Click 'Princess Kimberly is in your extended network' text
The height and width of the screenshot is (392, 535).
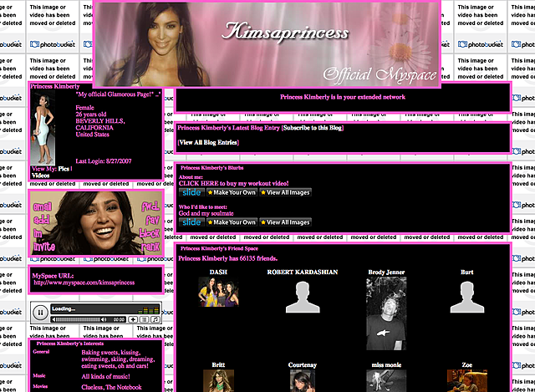click(x=343, y=97)
